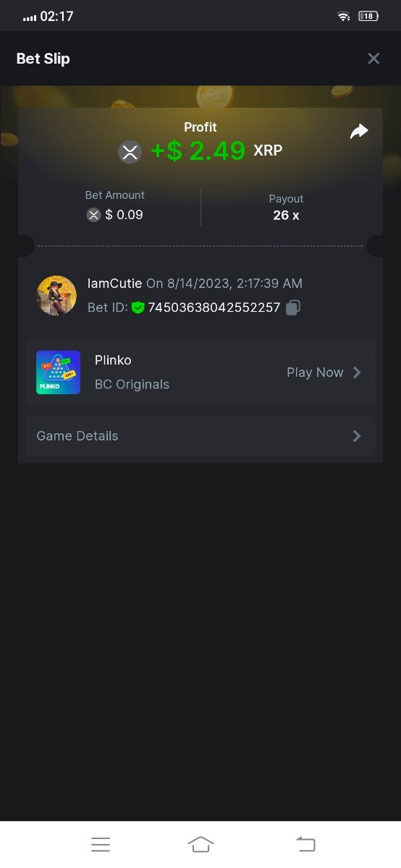This screenshot has width=401, height=868.
Task: Tap the BC Originals provider label
Action: pos(132,384)
